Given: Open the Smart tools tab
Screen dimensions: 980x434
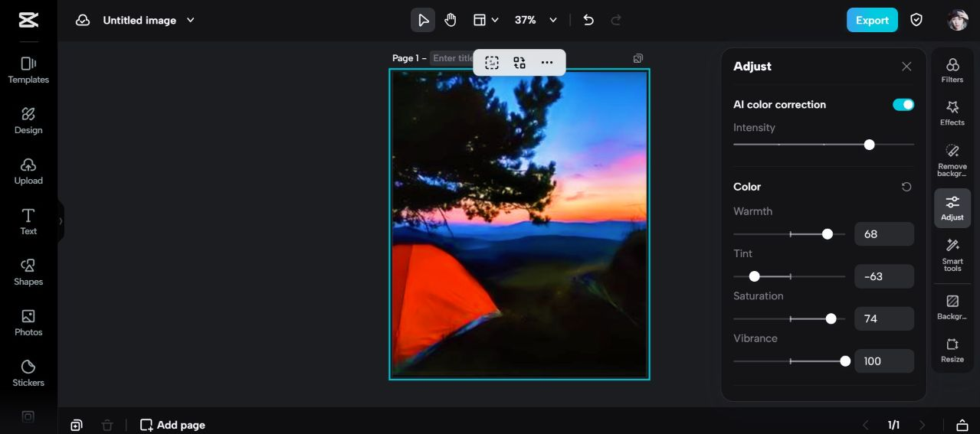Looking at the screenshot, I should (952, 255).
